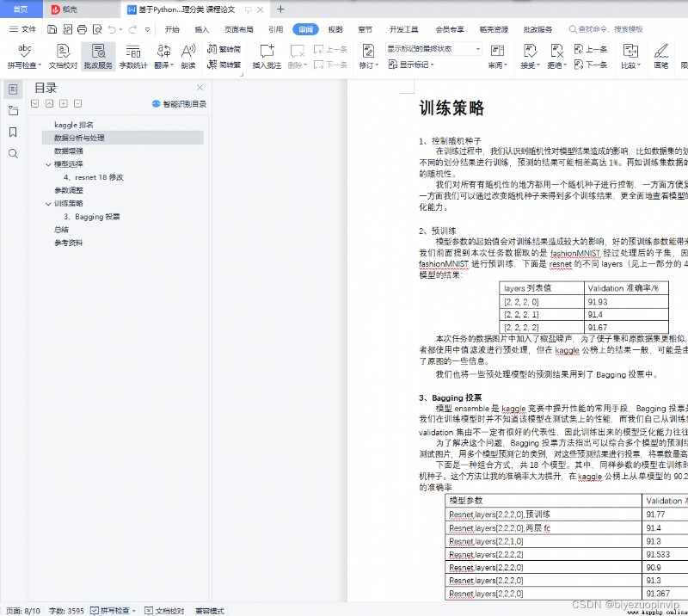Viewport: 688px width, 616px height.
Task: Jump to 3、Bagging 投票 in outline
Action: click(x=92, y=217)
